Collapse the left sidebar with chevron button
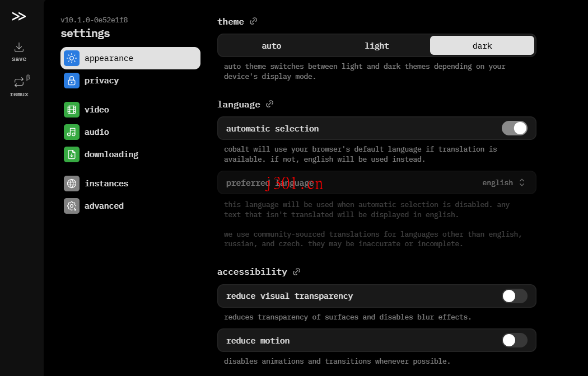The image size is (588, 376). (x=18, y=16)
